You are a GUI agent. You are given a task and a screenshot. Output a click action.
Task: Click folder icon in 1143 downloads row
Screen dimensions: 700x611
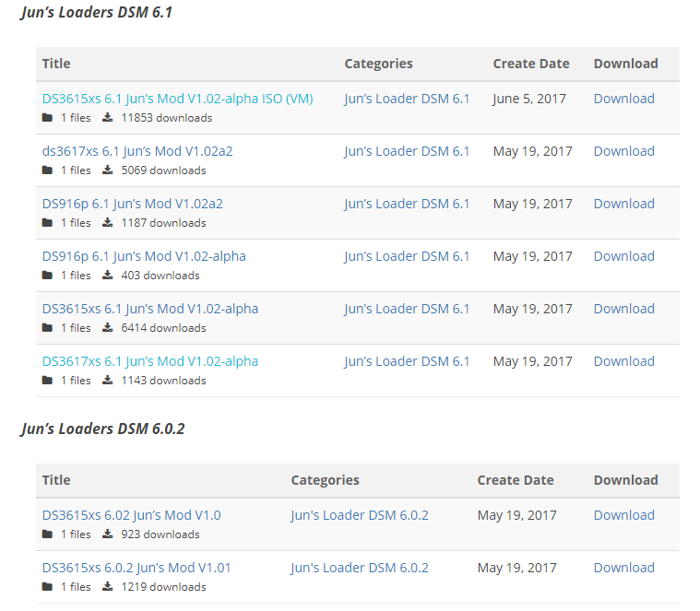[x=47, y=381]
